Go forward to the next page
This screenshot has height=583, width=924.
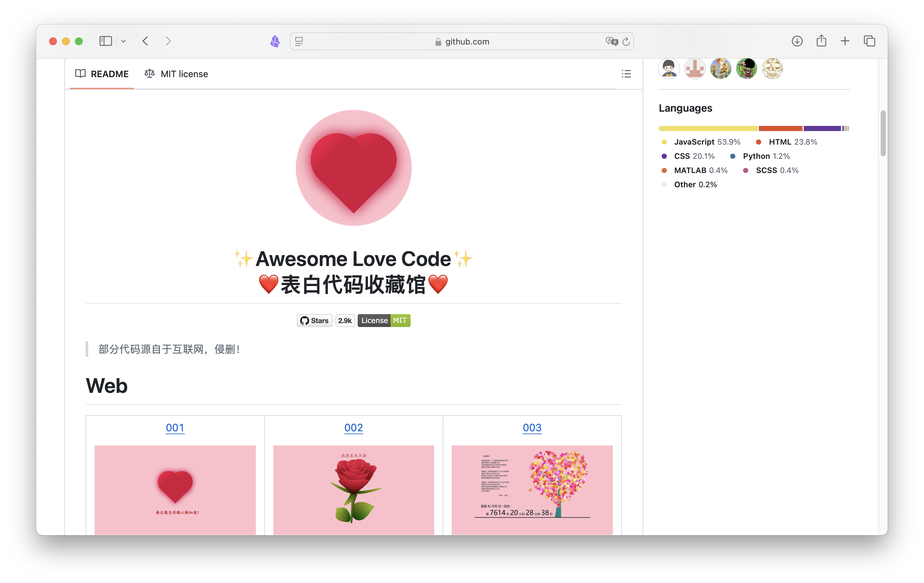pyautogui.click(x=168, y=41)
